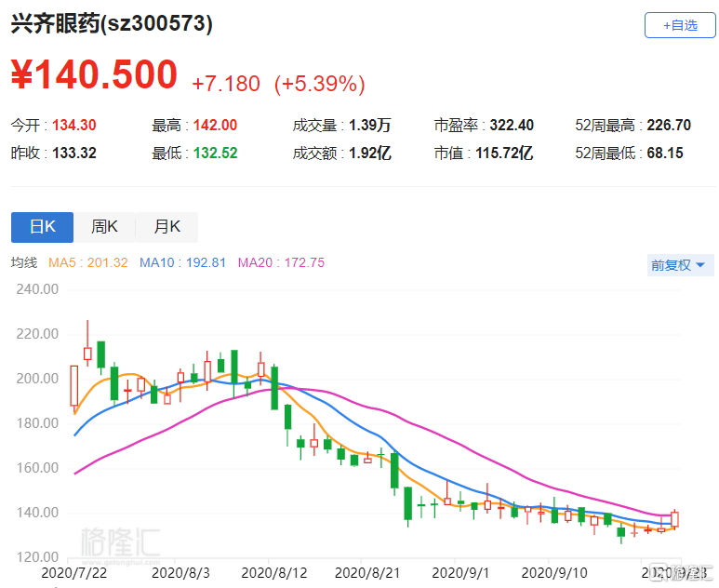Click the 200.00 y-axis label
Viewport: 719px width, 588px height.
point(37,379)
